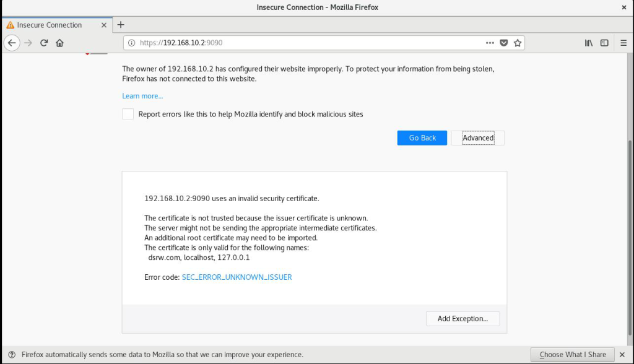Select the Insecure Connection tab
634x364 pixels.
(x=57, y=25)
